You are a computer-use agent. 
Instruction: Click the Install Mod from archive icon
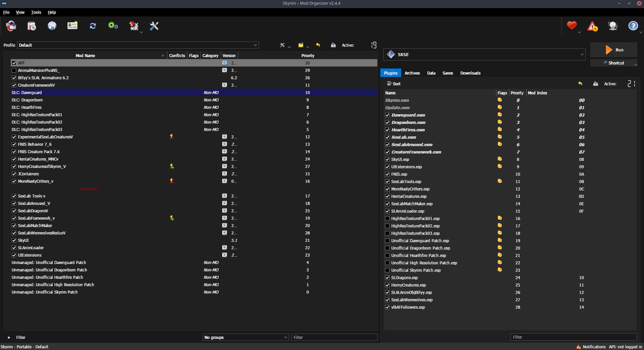pos(32,26)
